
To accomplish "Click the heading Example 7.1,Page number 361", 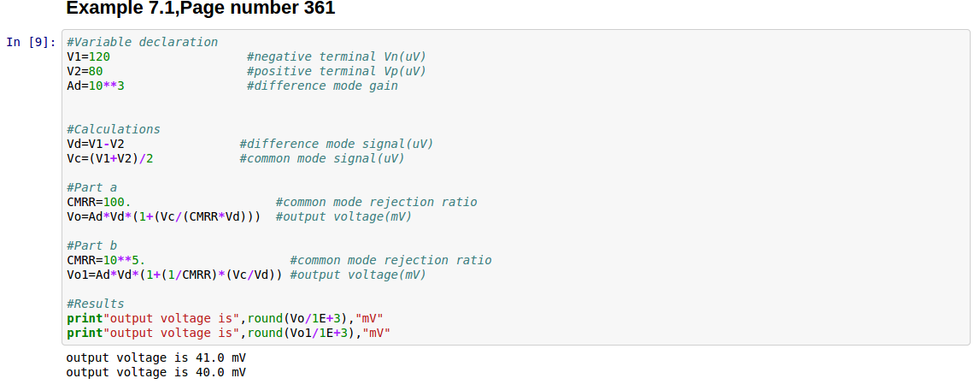I will point(200,9).
